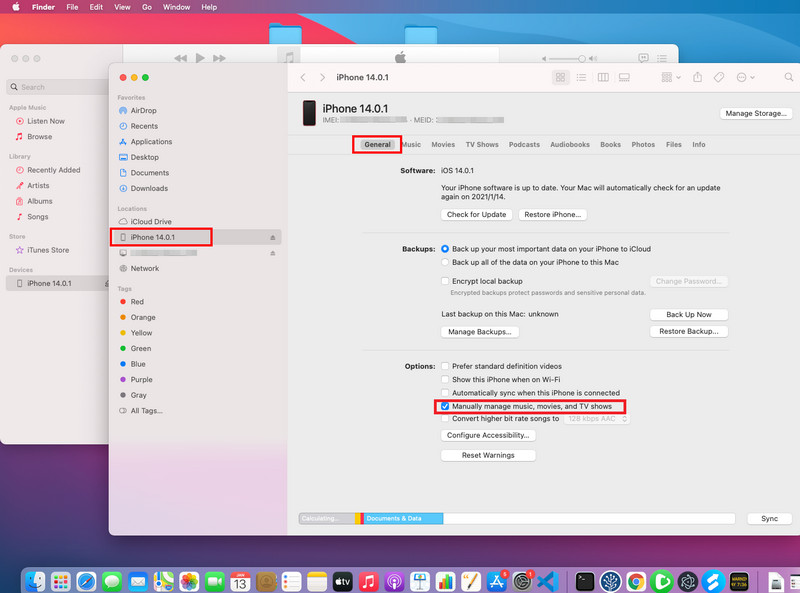Click the Edit Tags toolbar icon
This screenshot has width=800, height=593.
click(x=719, y=77)
